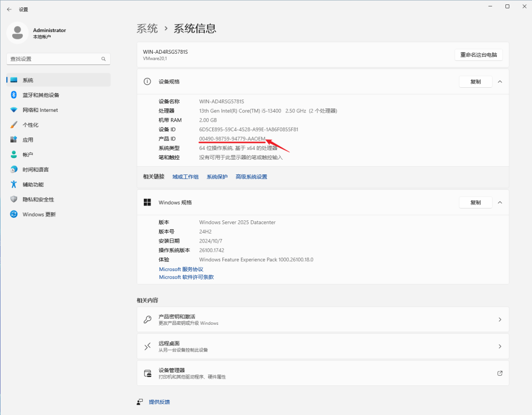Click the 辅助功能 accessibility icon
This screenshot has width=532, height=415.
point(14,184)
